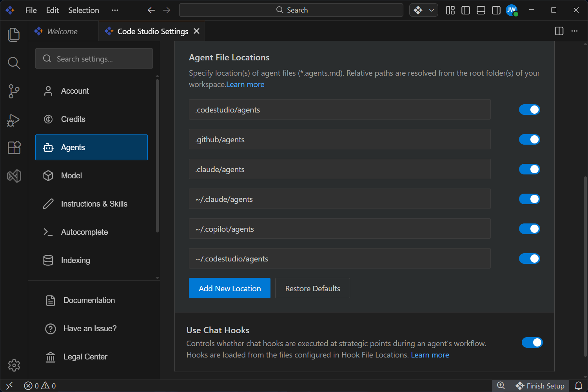Click the settings page vertical scrollbar
This screenshot has width=588, height=392.
coord(586,267)
